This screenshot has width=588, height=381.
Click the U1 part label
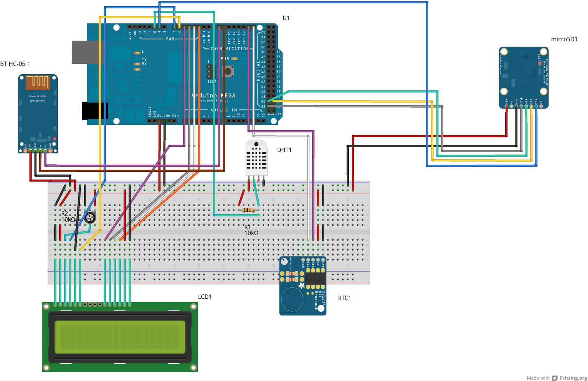pyautogui.click(x=286, y=18)
